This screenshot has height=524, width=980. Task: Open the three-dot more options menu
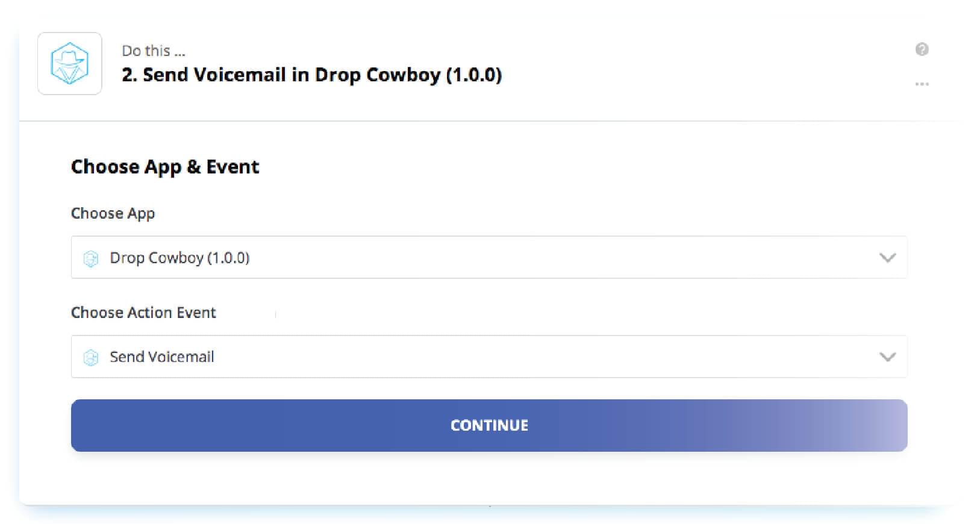pos(922,84)
